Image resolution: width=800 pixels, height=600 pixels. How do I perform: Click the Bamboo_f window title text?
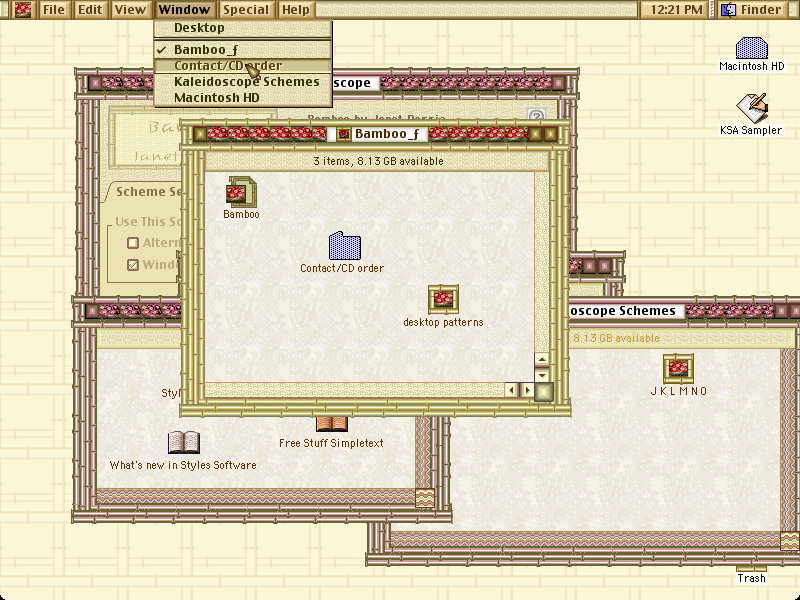tap(387, 134)
